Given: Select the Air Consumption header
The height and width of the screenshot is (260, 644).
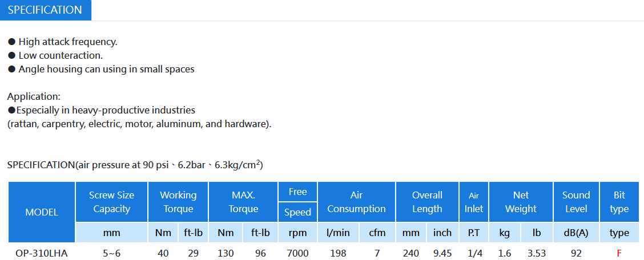Looking at the screenshot, I should 356,202.
